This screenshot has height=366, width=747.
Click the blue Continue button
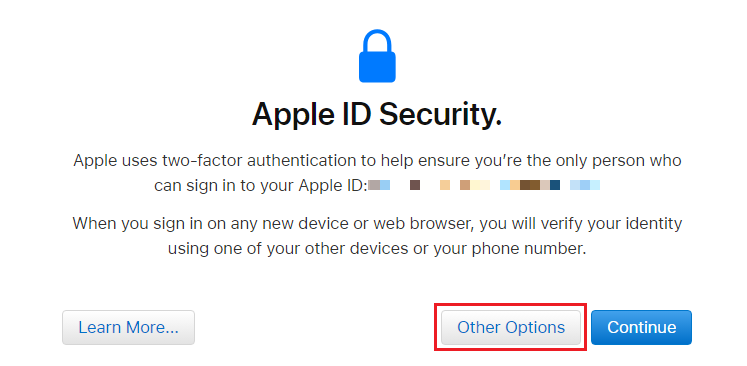[x=641, y=327]
